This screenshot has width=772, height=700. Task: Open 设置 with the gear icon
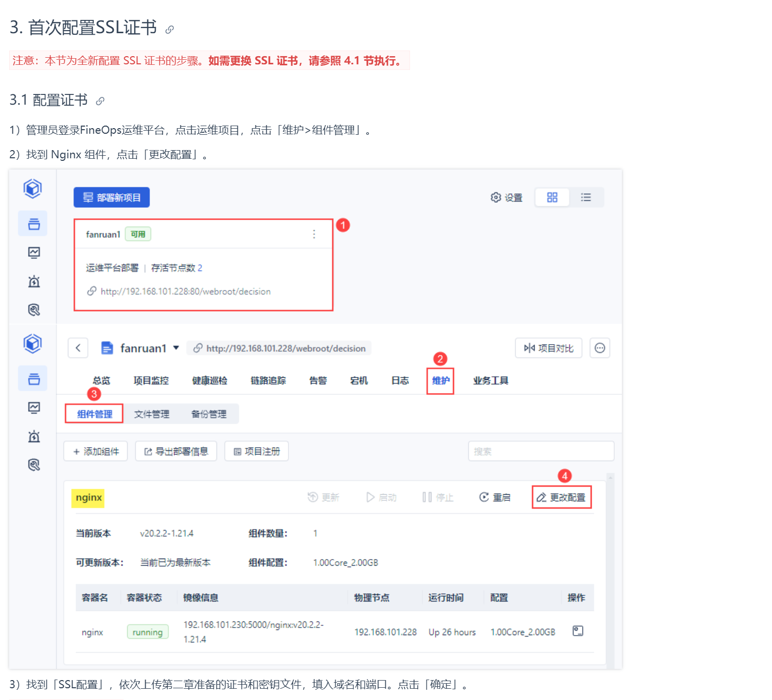(506, 198)
